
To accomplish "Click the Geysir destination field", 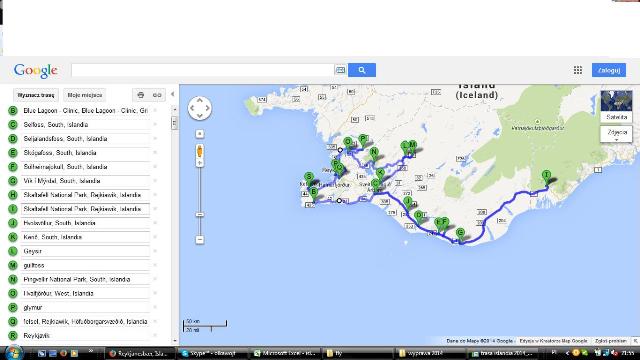I will [86, 251].
